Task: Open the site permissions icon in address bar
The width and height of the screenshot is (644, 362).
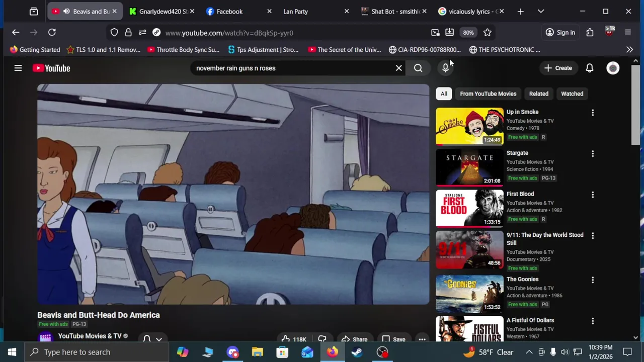Action: [142, 33]
